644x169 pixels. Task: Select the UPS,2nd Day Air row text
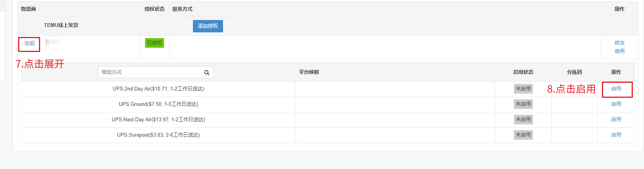(158, 89)
